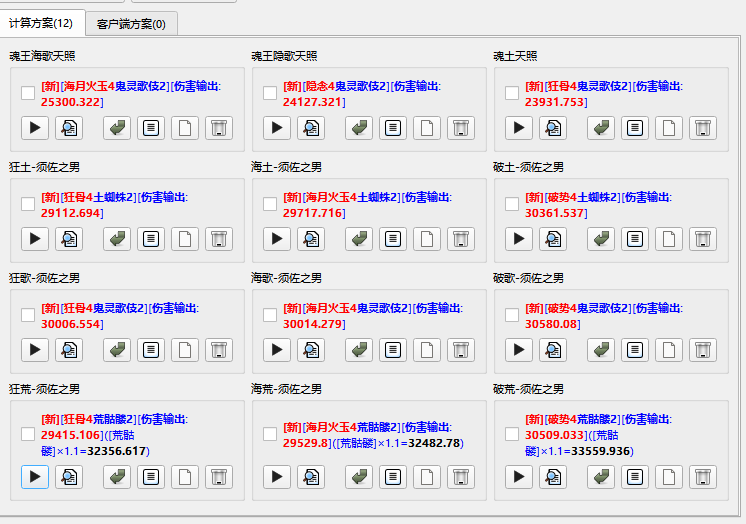Open list icon in 魂王隐歌天照 card
746x524 pixels.
coord(393,128)
